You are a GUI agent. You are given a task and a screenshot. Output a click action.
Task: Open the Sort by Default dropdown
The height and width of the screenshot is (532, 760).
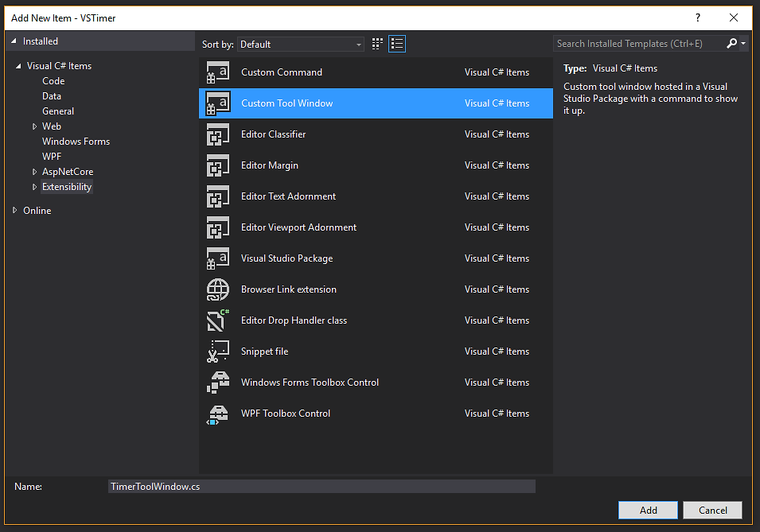tap(301, 44)
